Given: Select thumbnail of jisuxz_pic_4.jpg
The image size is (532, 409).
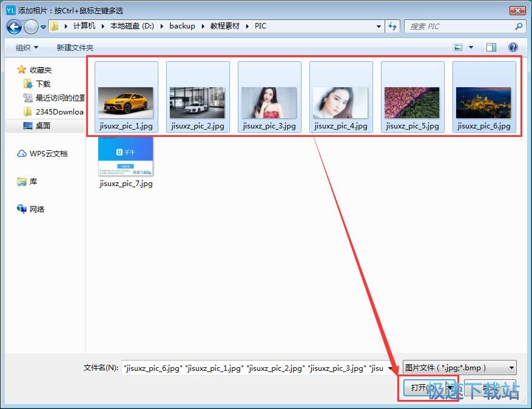Looking at the screenshot, I should click(340, 102).
